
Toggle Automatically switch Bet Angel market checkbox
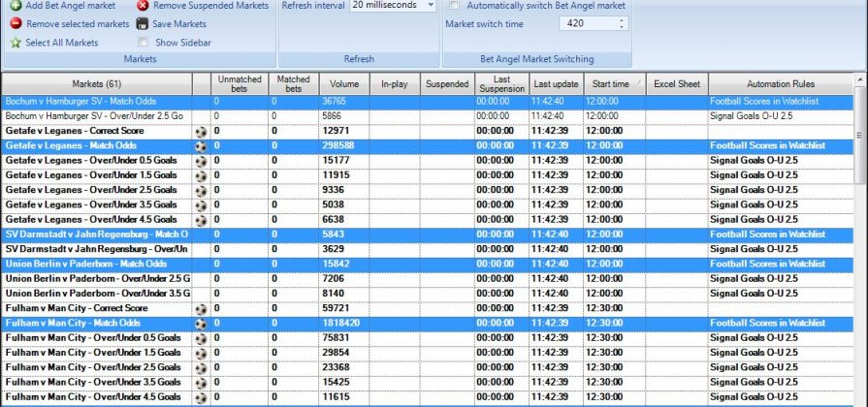[x=456, y=6]
